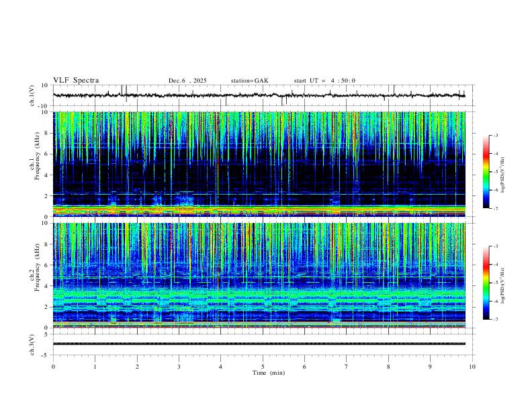Select the 'VLF Spectra' title text
Image resolution: width=532 pixels, height=411 pixels.
click(x=76, y=81)
